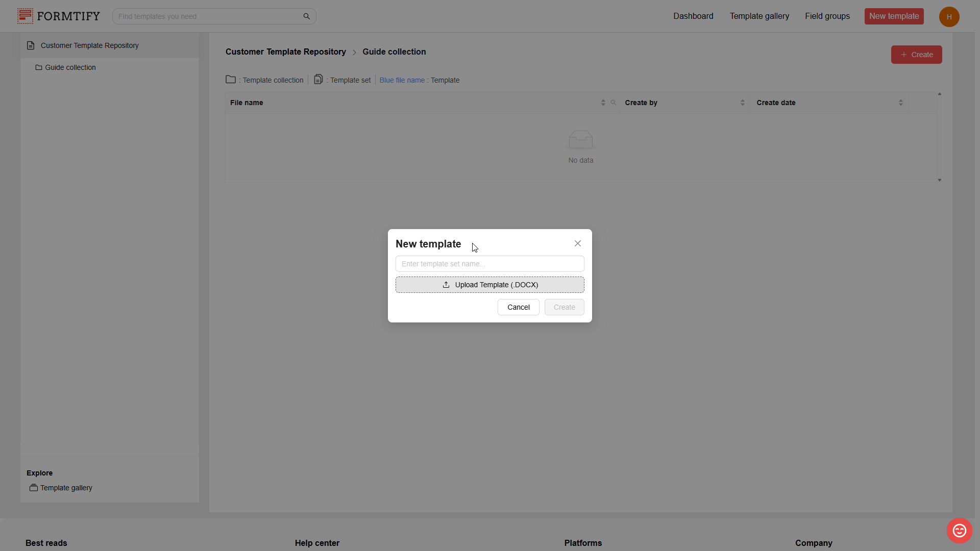Click the user avatar H icon

949,17
